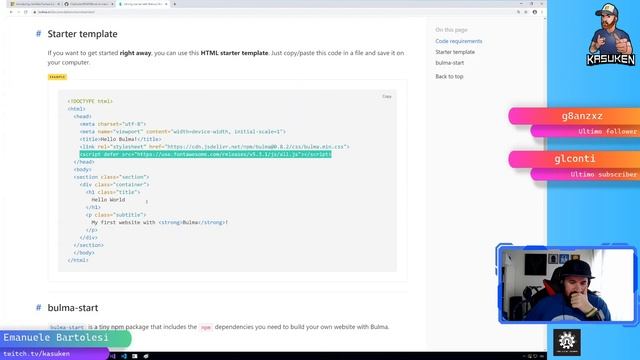
Task: Click the browser forward arrow
Action: tap(18, 12)
